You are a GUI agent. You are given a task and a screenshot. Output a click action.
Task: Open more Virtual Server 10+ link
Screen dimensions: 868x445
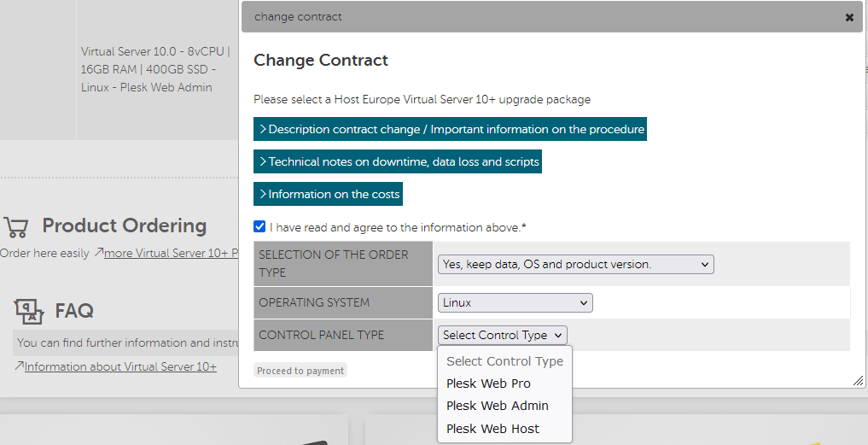pos(171,254)
